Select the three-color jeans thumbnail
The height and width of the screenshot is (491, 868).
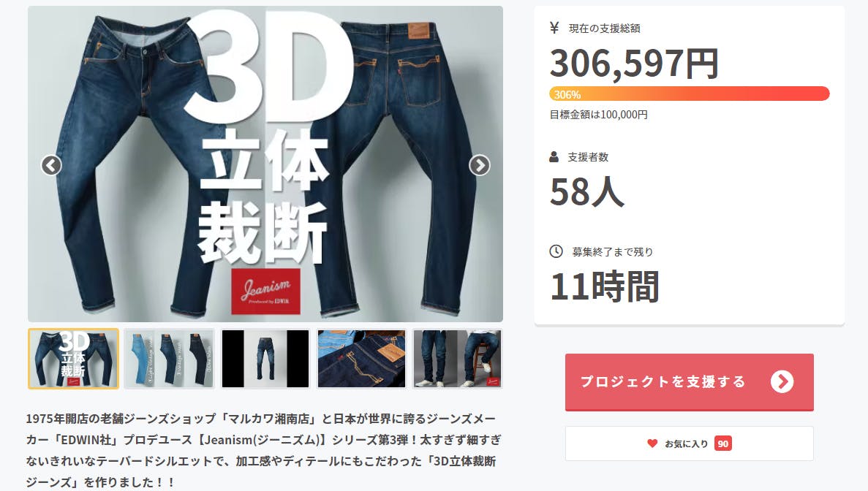[x=170, y=359]
